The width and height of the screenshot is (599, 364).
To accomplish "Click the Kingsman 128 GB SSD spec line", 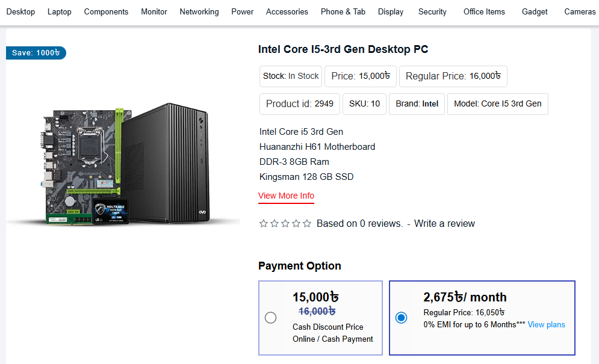I will pyautogui.click(x=306, y=177).
